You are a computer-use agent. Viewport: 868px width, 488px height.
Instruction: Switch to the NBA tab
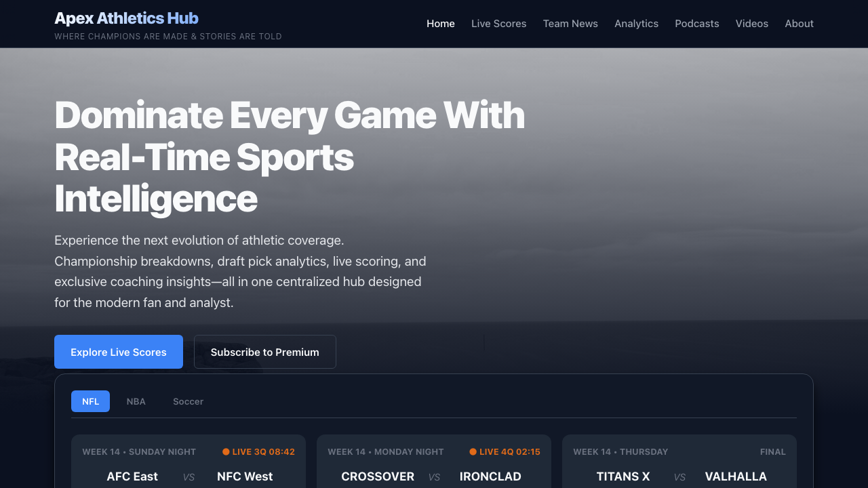136,401
